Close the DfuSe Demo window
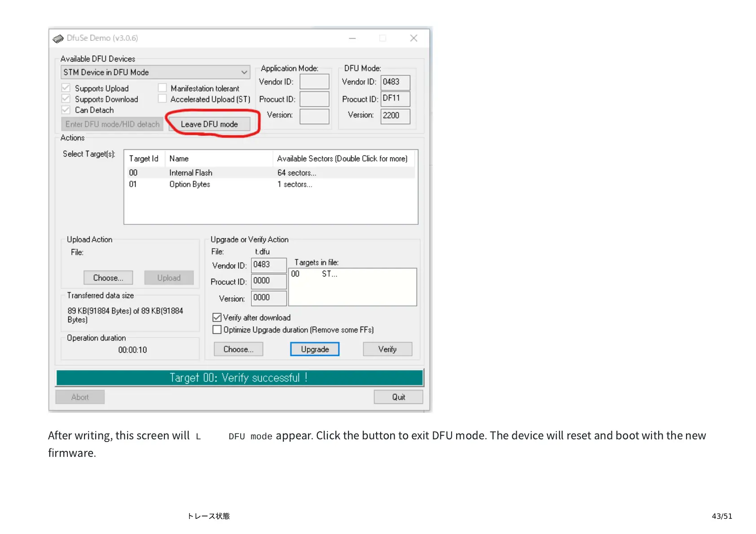Viewport: 756px width, 534px height. 413,39
